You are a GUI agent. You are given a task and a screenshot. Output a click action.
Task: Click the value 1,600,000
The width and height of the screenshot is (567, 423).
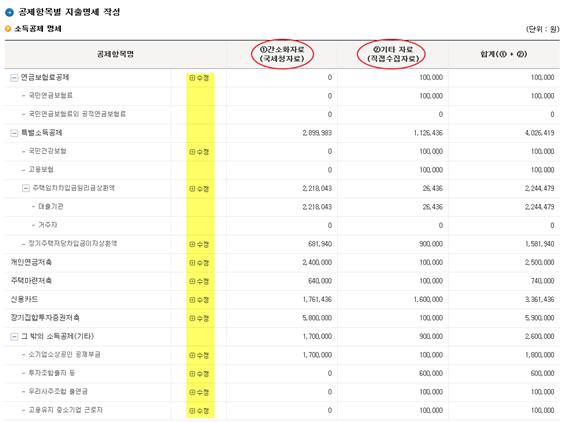coord(428,299)
